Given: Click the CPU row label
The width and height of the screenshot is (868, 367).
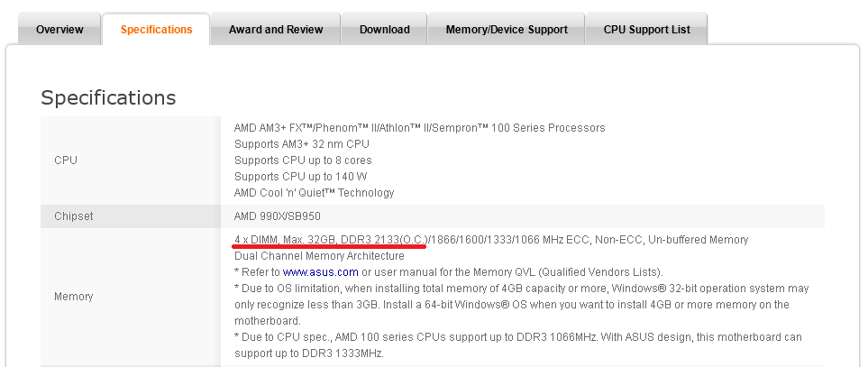Looking at the screenshot, I should (x=66, y=161).
